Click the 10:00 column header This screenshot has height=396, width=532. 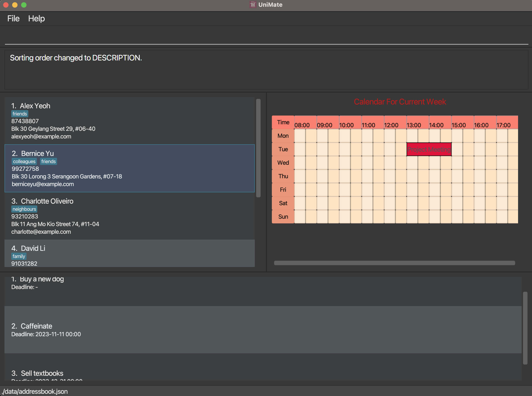tap(350, 122)
